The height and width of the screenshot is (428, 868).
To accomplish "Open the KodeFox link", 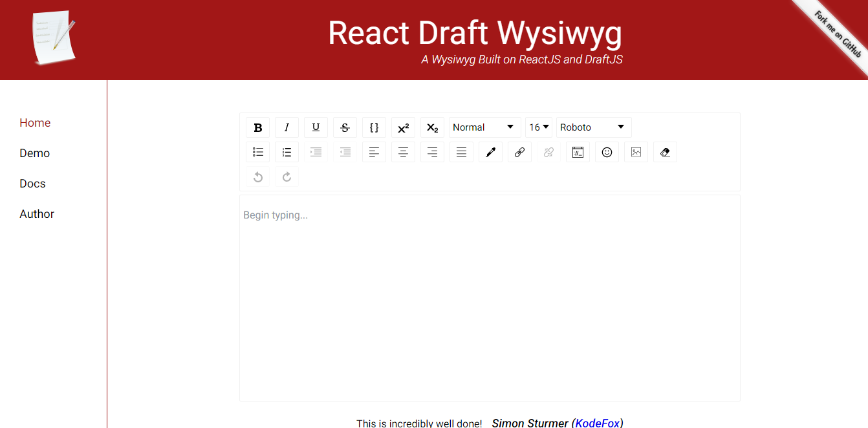I will (598, 423).
